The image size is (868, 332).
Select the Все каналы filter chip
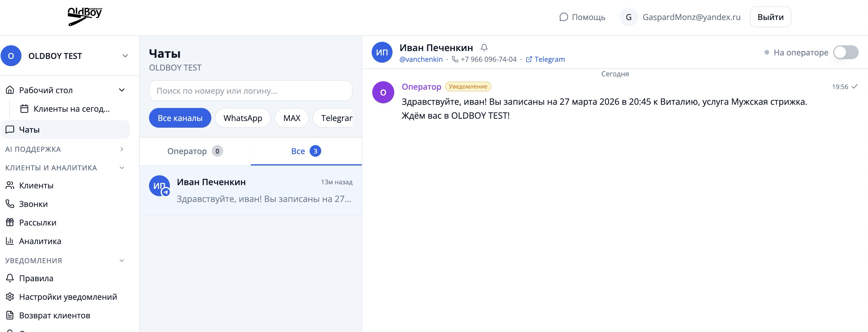click(180, 118)
